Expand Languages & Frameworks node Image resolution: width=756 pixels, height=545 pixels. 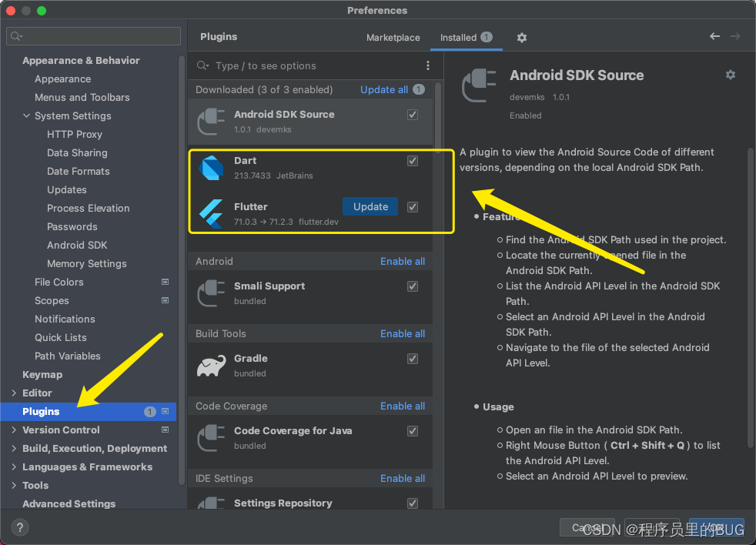(x=14, y=466)
